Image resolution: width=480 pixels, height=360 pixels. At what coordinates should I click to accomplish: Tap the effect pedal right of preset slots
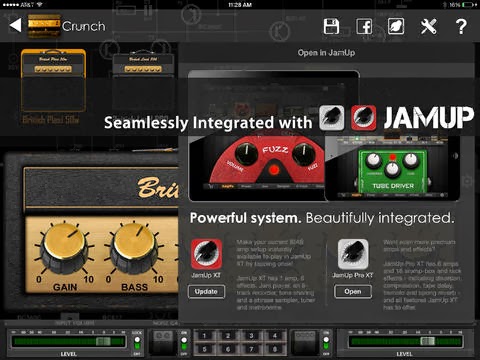305,343
